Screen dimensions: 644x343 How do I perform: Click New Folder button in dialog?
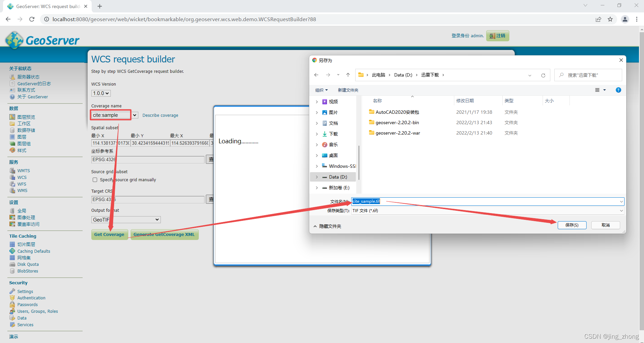click(348, 90)
